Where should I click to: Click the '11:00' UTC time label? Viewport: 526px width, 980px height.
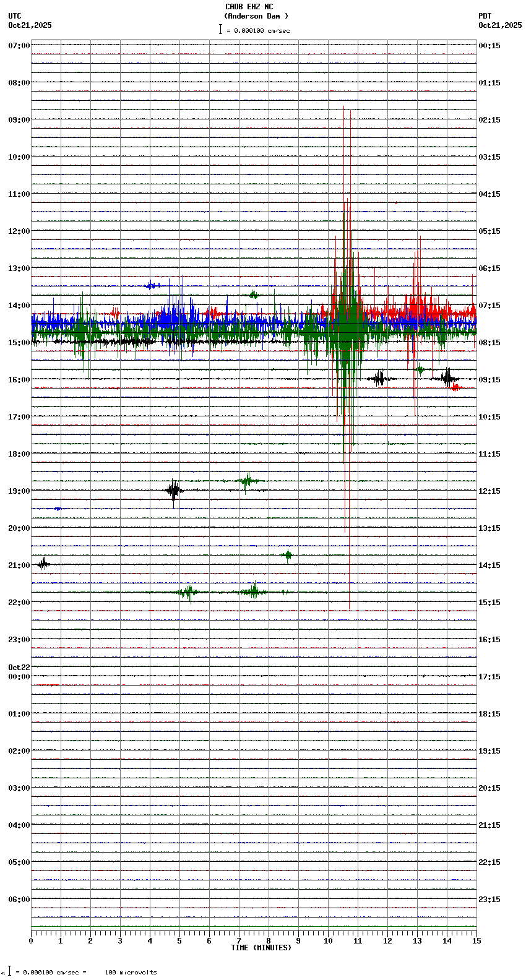tap(19, 194)
